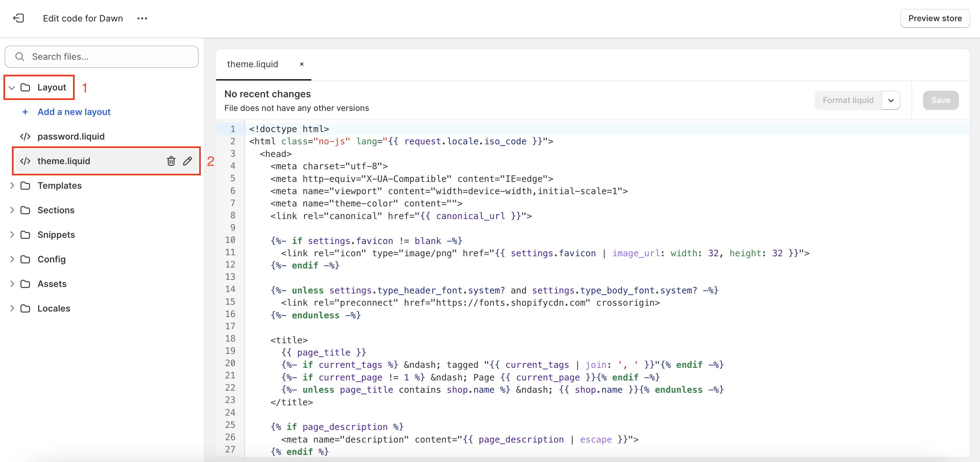
Task: Click the '<head>' tag in code
Action: (x=276, y=154)
